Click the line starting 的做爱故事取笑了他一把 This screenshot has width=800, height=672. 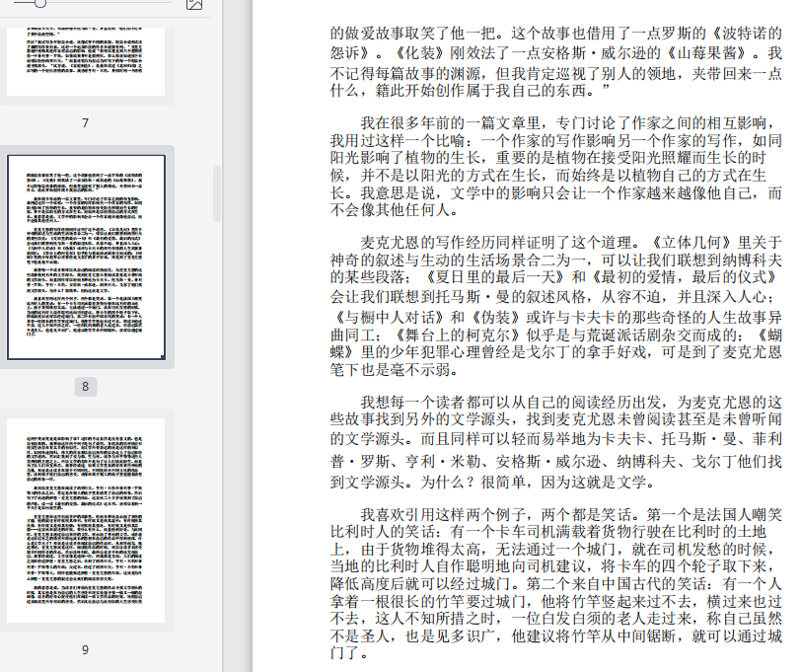555,34
